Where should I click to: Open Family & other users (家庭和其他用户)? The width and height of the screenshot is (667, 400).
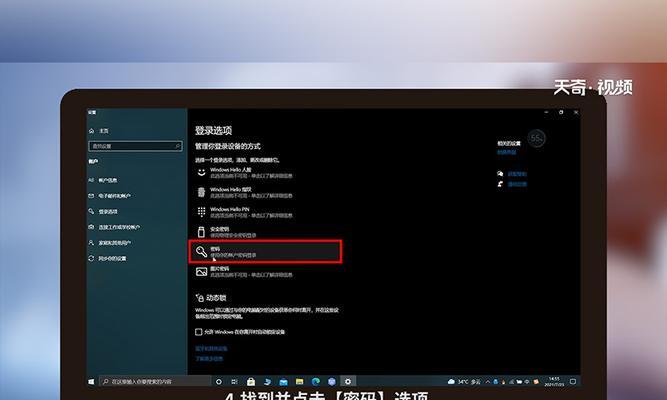click(x=109, y=243)
